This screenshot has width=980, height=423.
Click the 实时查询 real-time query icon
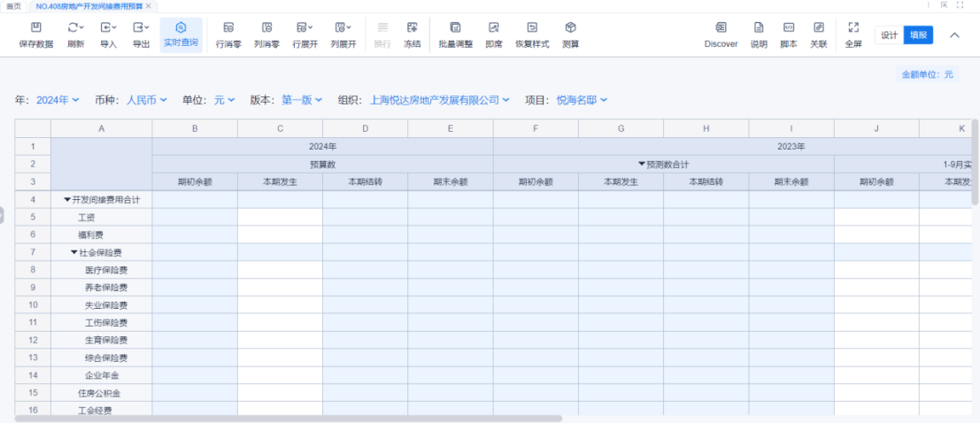point(181,28)
